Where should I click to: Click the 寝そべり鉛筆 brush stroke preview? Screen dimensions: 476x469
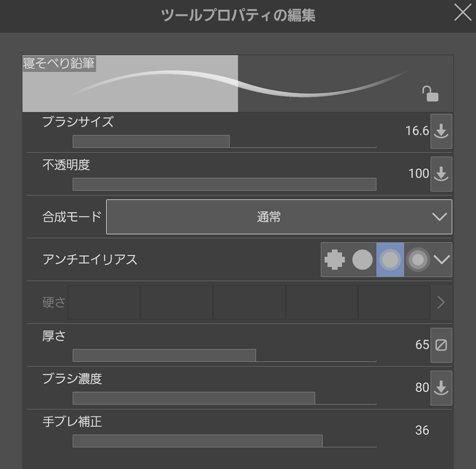(238, 83)
